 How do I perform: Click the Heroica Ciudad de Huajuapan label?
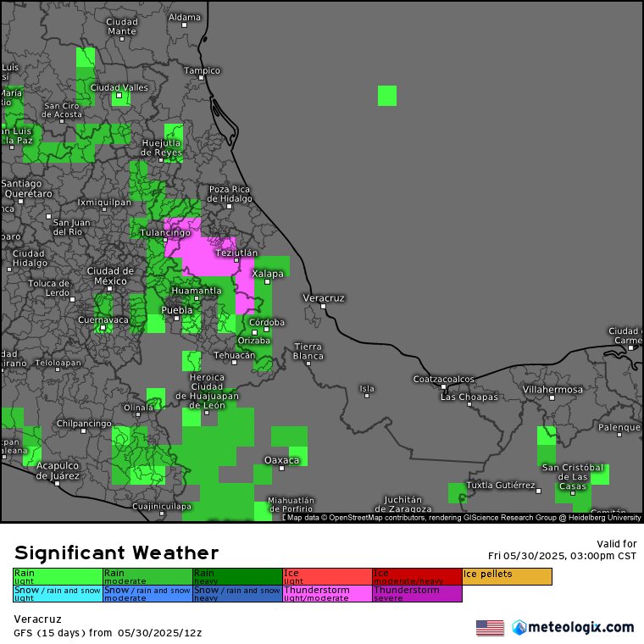pyautogui.click(x=207, y=391)
